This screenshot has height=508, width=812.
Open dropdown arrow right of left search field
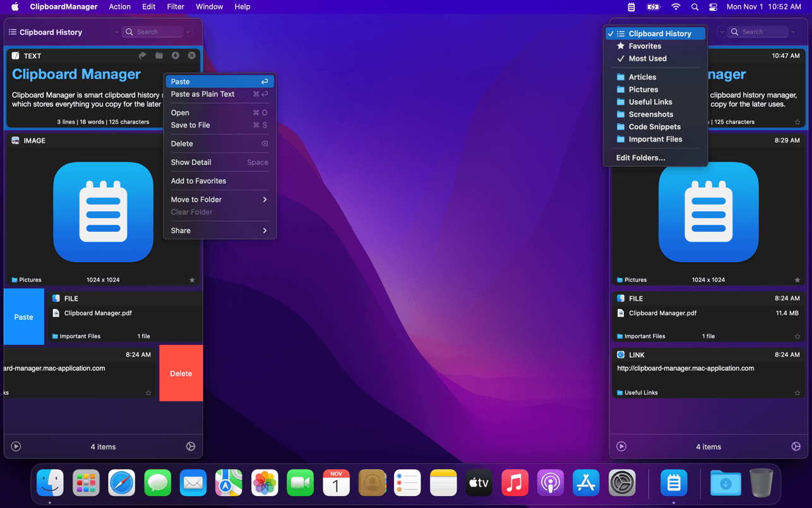pyautogui.click(x=188, y=32)
